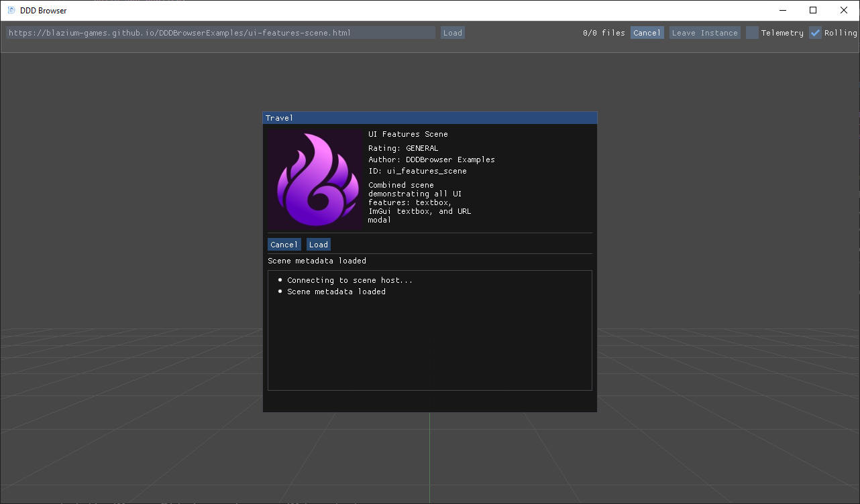Viewport: 860px width, 504px height.
Task: Click Load next to the URL bar
Action: [x=452, y=32]
